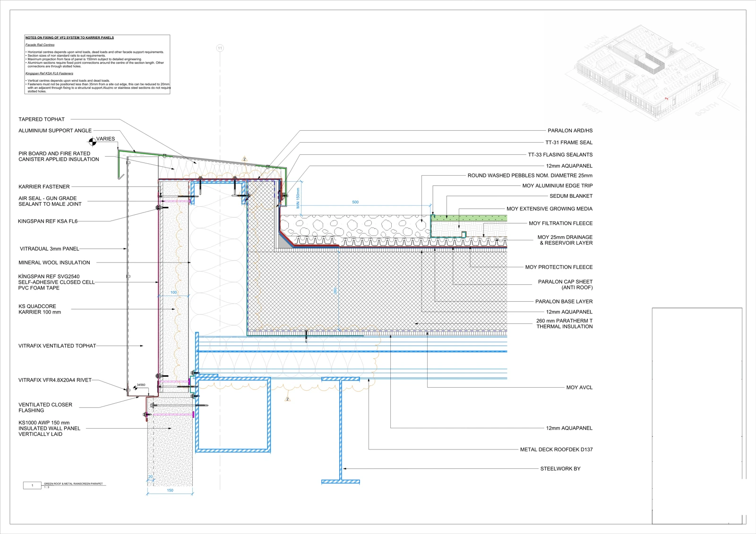Click the TT-33 FLASING SEALANTS label

click(560, 155)
